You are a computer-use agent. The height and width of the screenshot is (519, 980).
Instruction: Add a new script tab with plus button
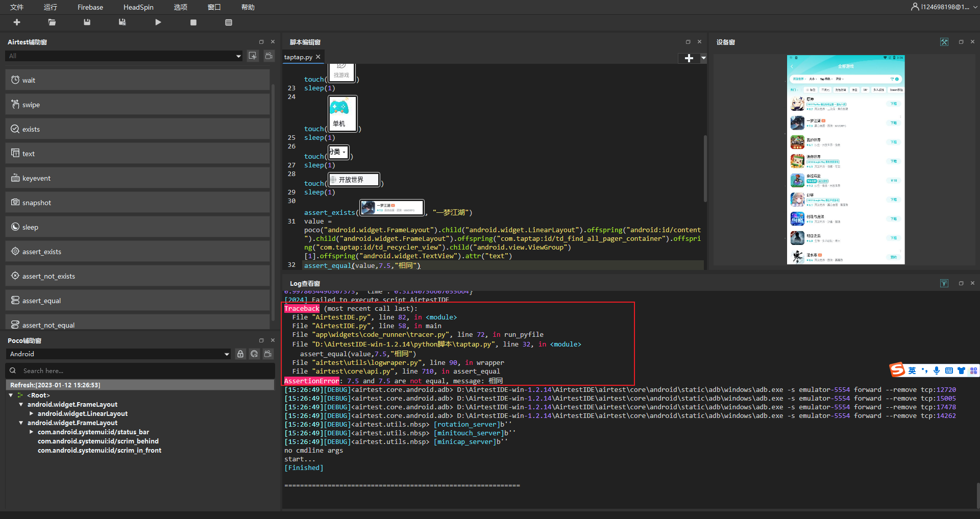pos(689,58)
